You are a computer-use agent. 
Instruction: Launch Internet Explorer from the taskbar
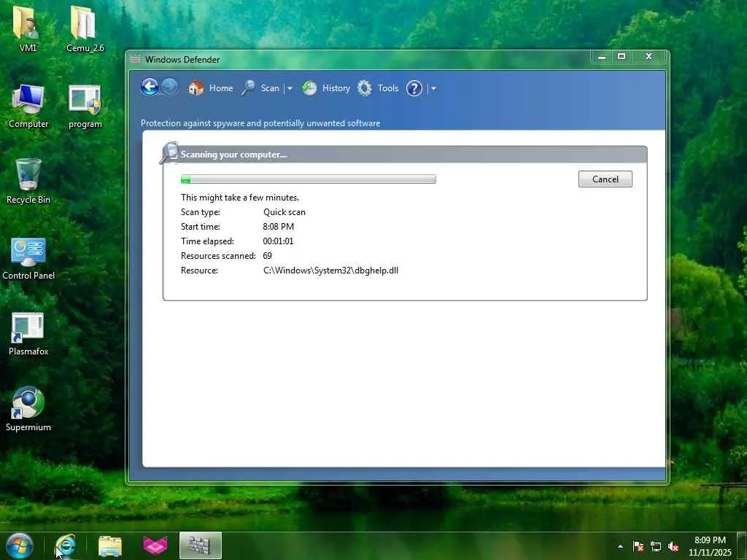[65, 546]
